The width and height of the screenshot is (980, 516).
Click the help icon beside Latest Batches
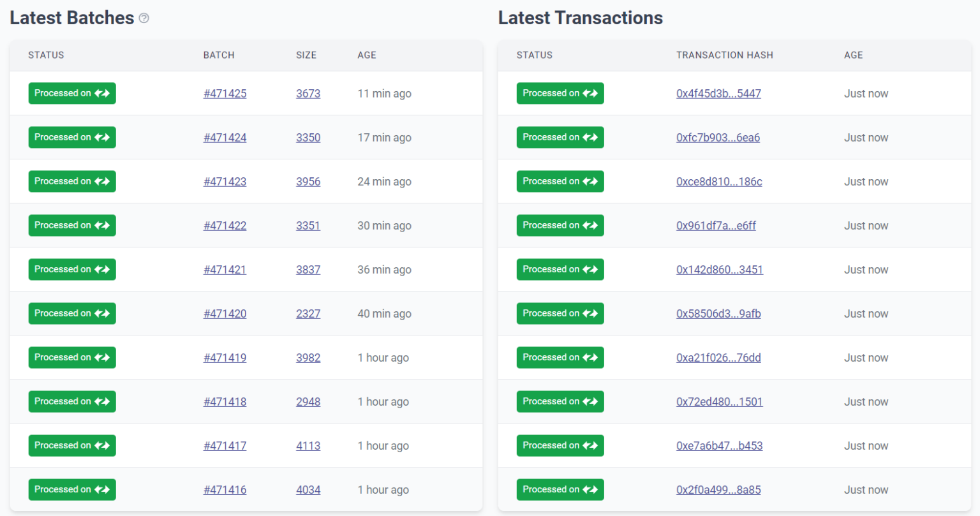(x=144, y=18)
